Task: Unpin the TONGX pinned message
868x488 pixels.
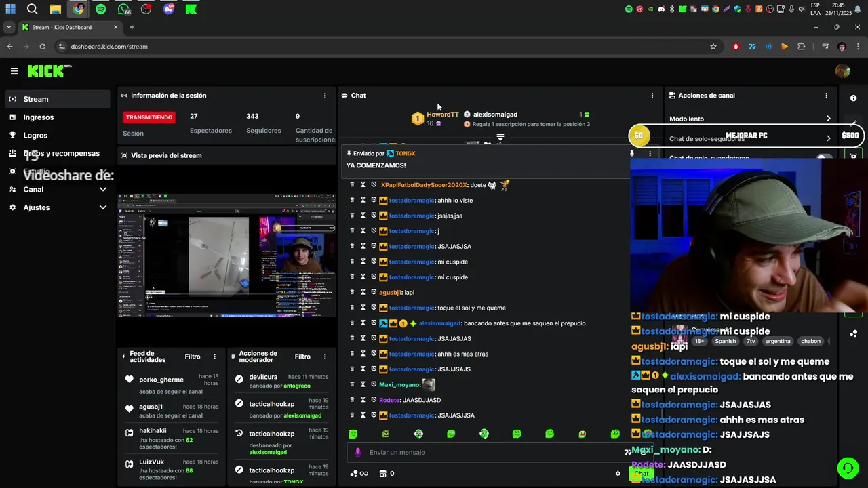Action: click(x=632, y=154)
